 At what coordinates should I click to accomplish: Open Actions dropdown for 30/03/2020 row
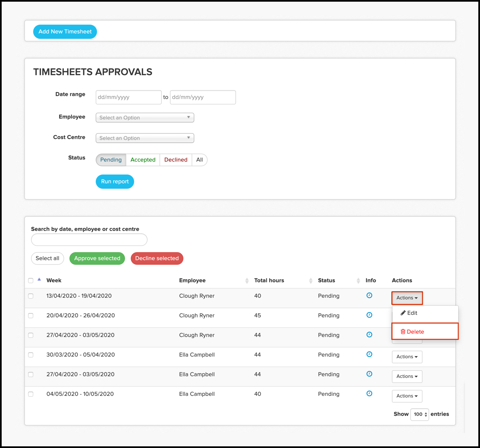[x=407, y=357]
